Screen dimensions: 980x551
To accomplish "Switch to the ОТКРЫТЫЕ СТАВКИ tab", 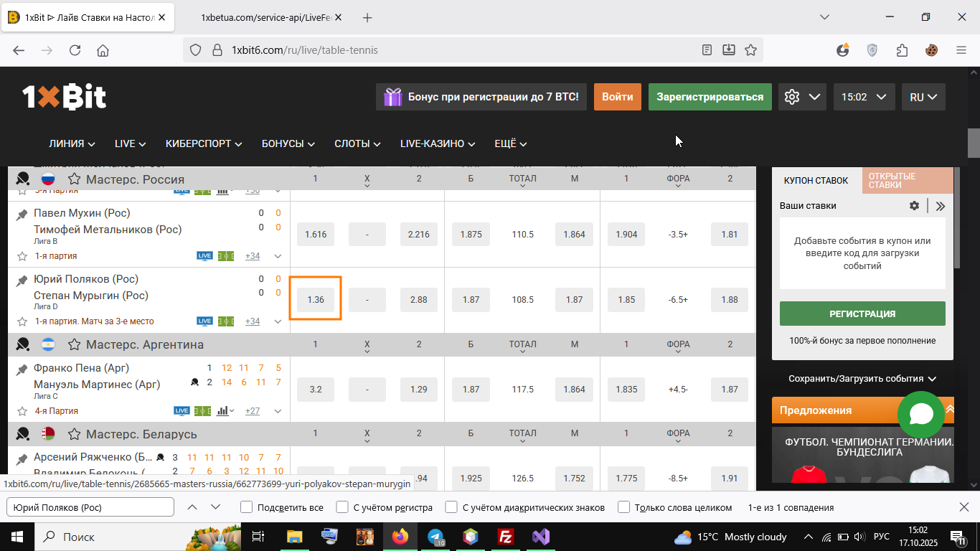I will coord(908,181).
